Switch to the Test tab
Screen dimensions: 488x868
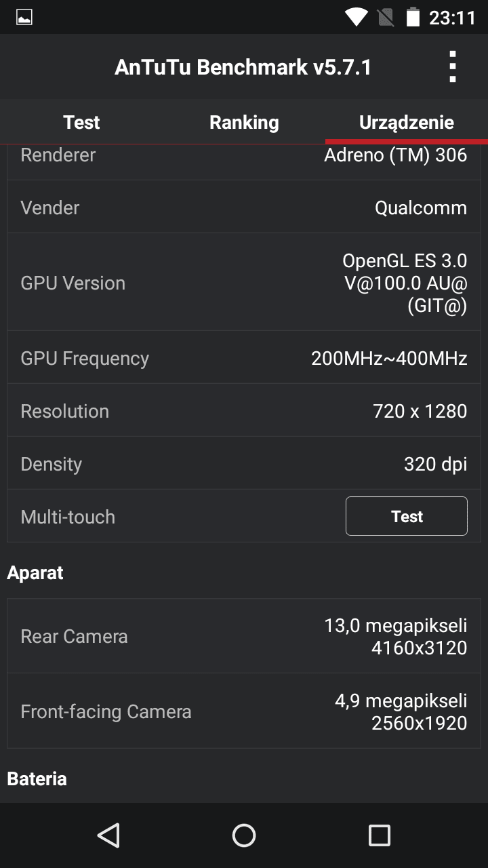click(81, 122)
